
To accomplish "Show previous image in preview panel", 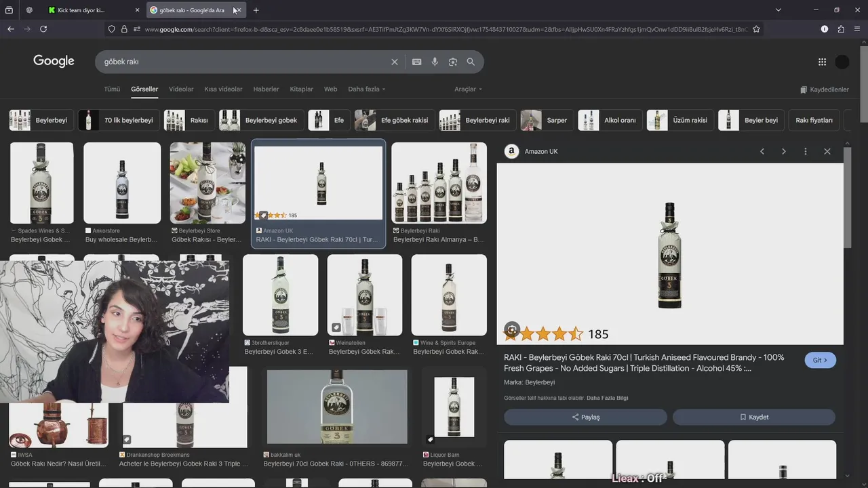I will click(762, 151).
